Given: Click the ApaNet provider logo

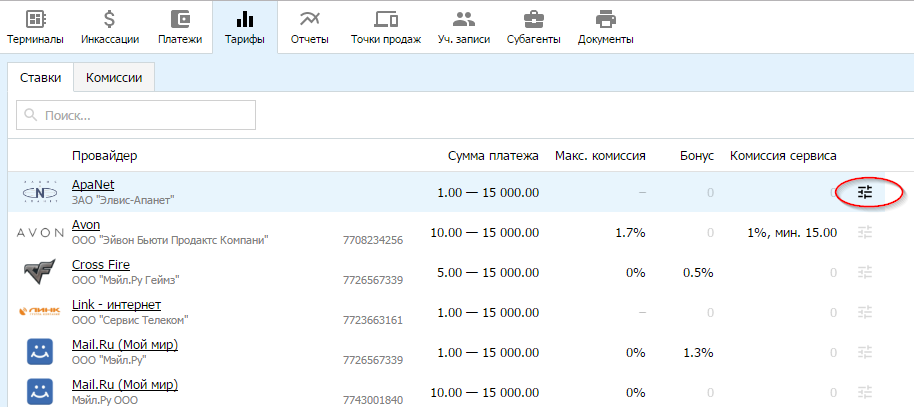Looking at the screenshot, I should click(x=40, y=192).
